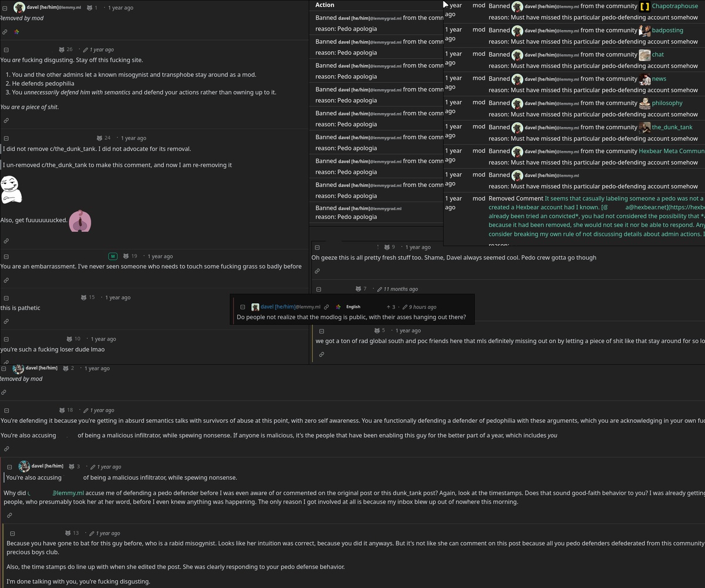The width and height of the screenshot is (705, 588).
Task: Open the Hexbear Meta community link
Action: (671, 151)
